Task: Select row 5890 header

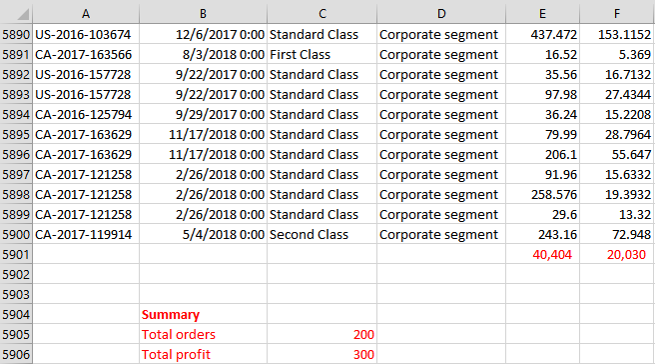Action: click(16, 34)
